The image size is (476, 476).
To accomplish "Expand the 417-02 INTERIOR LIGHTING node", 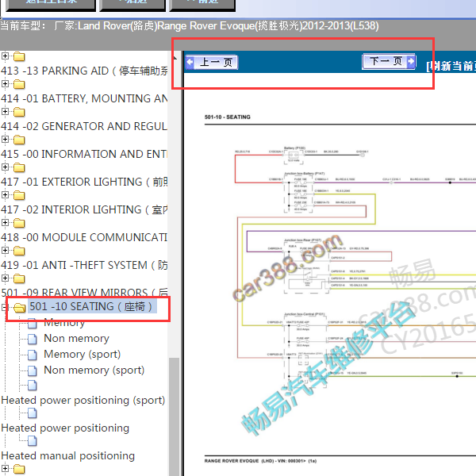I will pyautogui.click(x=5, y=195).
